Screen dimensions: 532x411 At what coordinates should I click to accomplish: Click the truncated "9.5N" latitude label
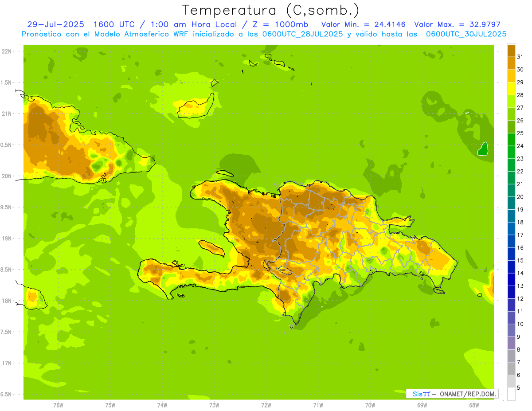pos(6,207)
